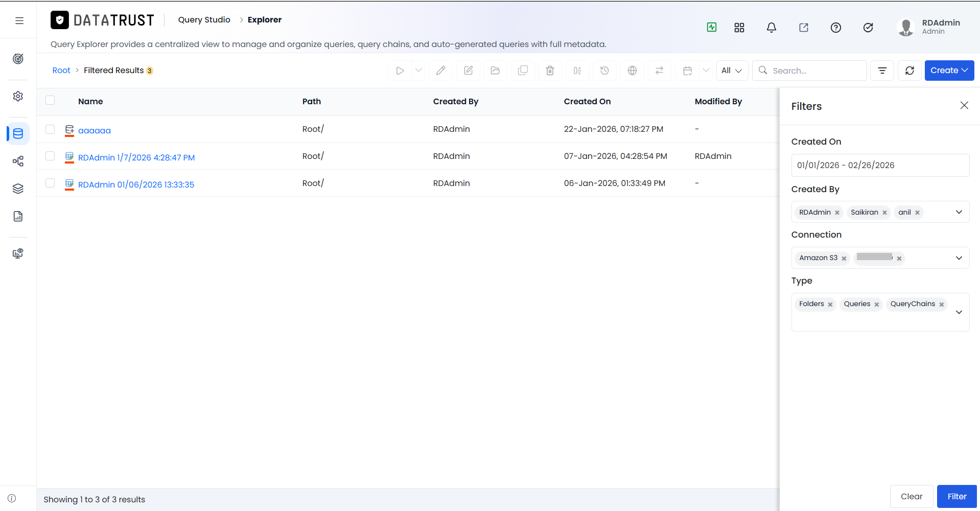Screen dimensions: 980x511
Task: Open the All type dropdown
Action: (732, 71)
